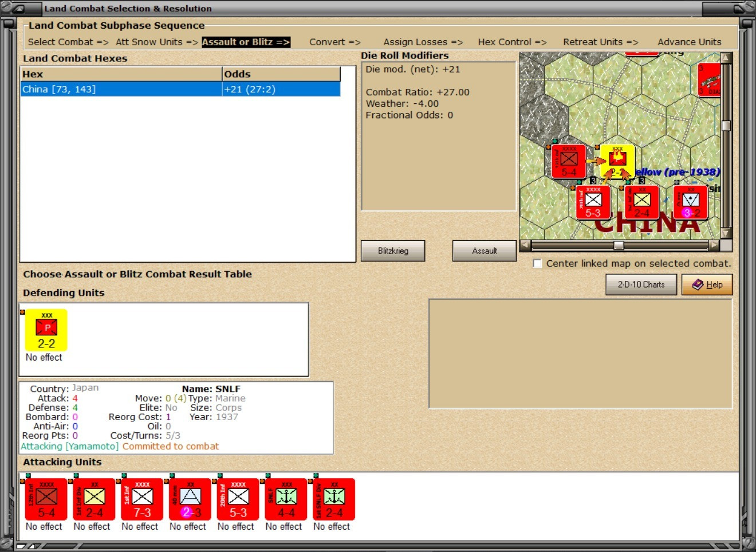Viewport: 756px width, 552px height.
Task: Select the SNLF 4-4 marine corps unit
Action: [x=286, y=499]
